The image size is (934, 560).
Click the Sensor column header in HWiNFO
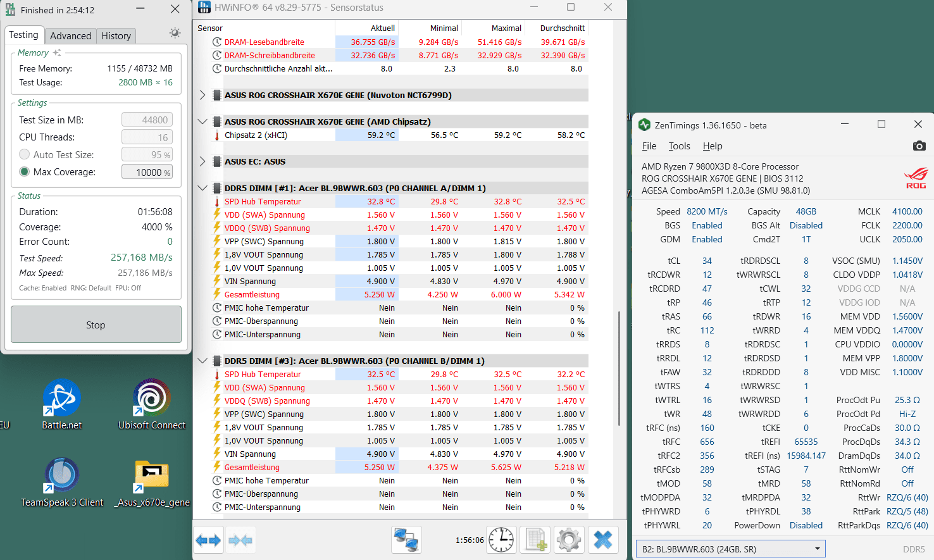(265, 28)
